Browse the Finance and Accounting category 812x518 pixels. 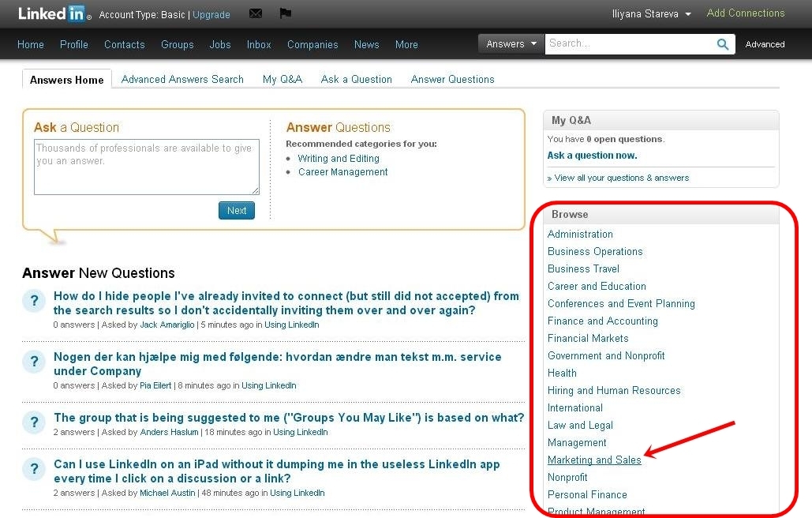(603, 321)
